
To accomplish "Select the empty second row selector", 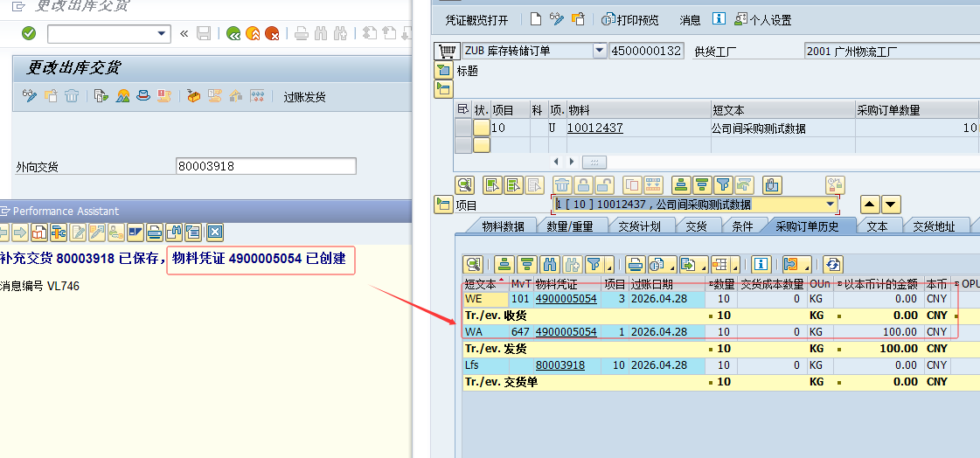I will click(x=462, y=145).
